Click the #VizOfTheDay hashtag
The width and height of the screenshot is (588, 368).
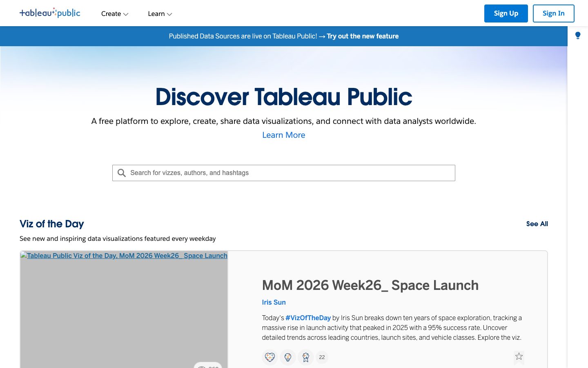coord(308,318)
